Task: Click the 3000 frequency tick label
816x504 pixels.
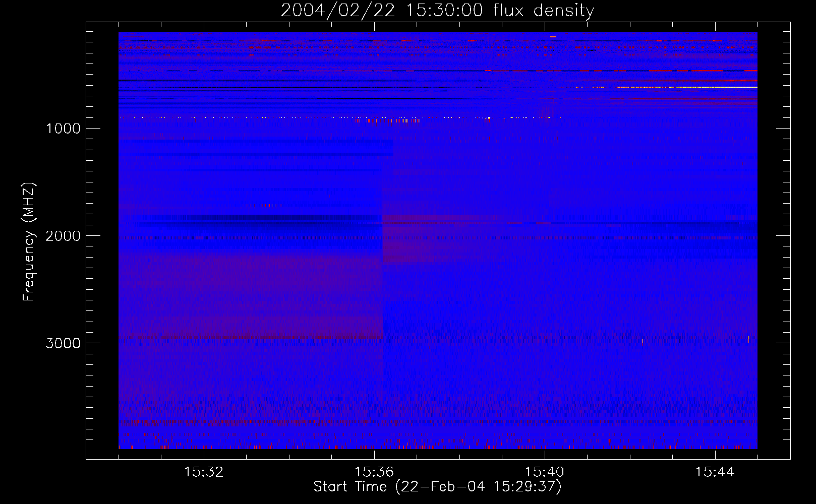Action: [x=63, y=343]
